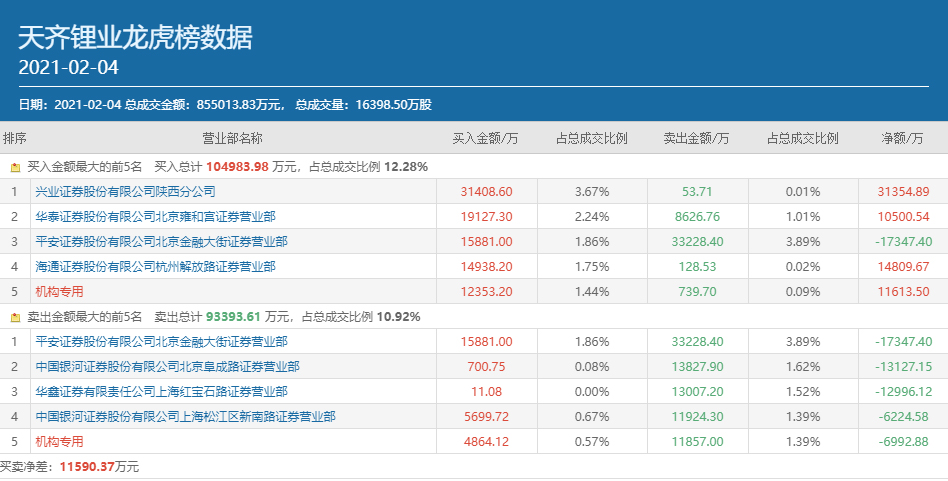Select the sell amount 53.71
This screenshot has height=481, width=948.
pyautogui.click(x=697, y=192)
